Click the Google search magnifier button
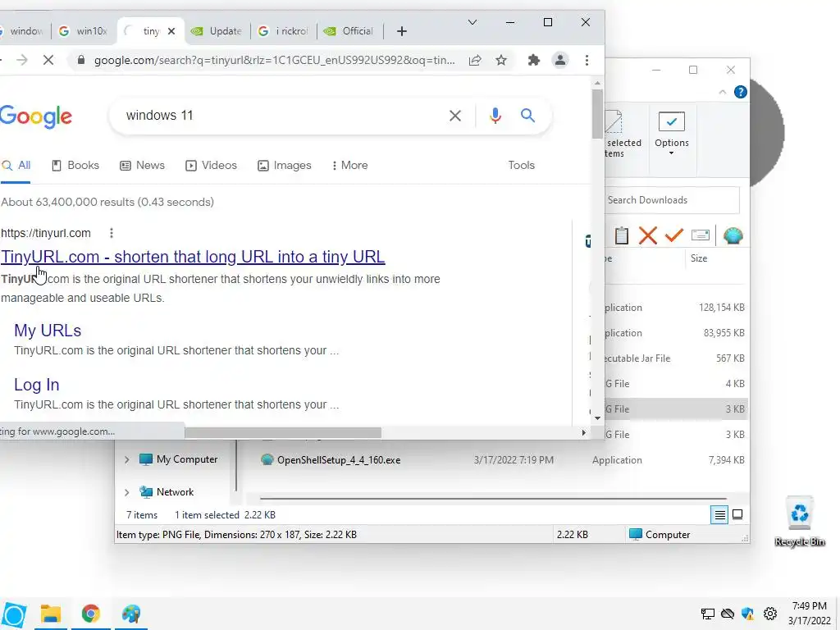This screenshot has height=630, width=840. coord(527,115)
